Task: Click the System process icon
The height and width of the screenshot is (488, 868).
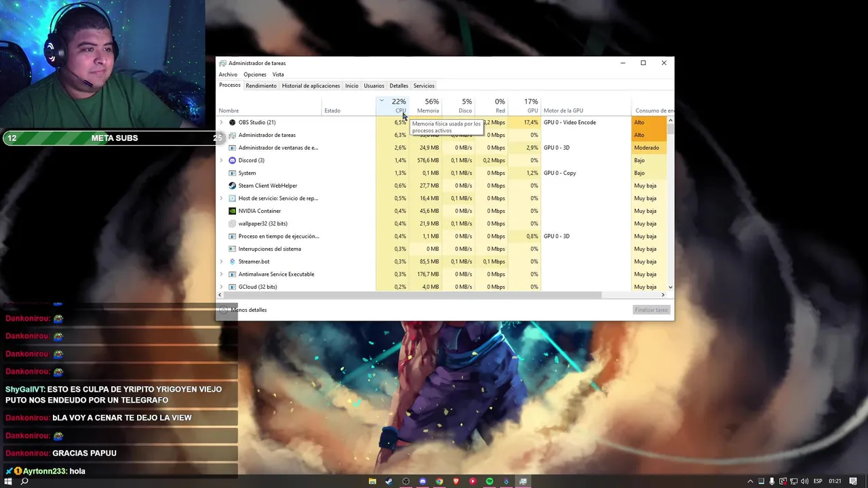Action: pyautogui.click(x=233, y=173)
